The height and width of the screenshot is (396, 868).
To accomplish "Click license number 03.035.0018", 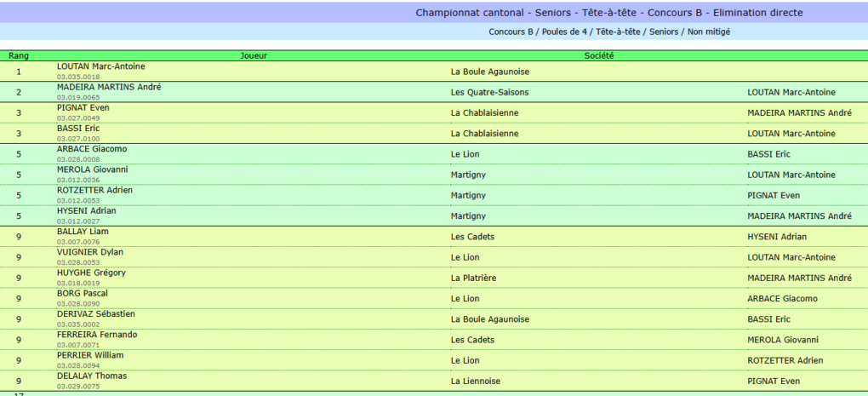I will pyautogui.click(x=78, y=77).
